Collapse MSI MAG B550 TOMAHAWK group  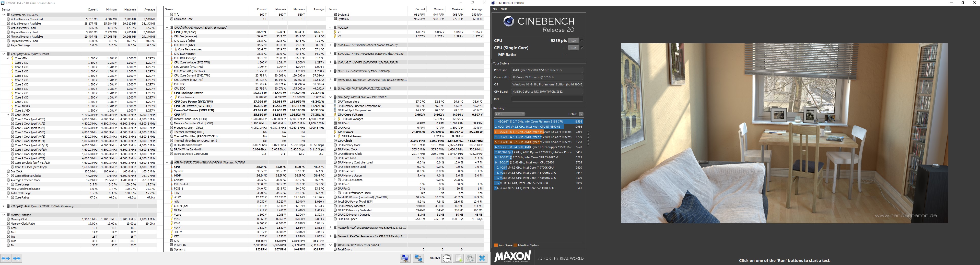(167, 163)
